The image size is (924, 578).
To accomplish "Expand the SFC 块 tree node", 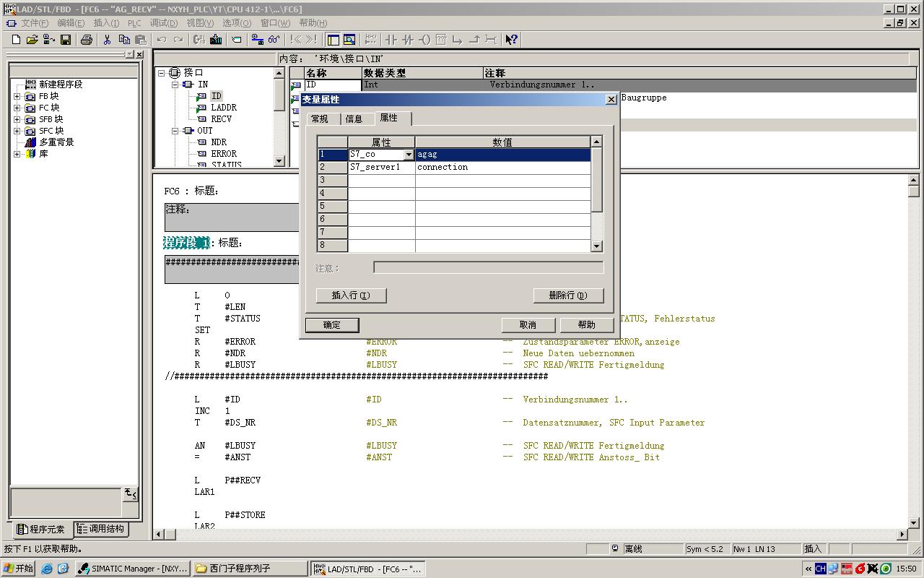I will tap(17, 131).
